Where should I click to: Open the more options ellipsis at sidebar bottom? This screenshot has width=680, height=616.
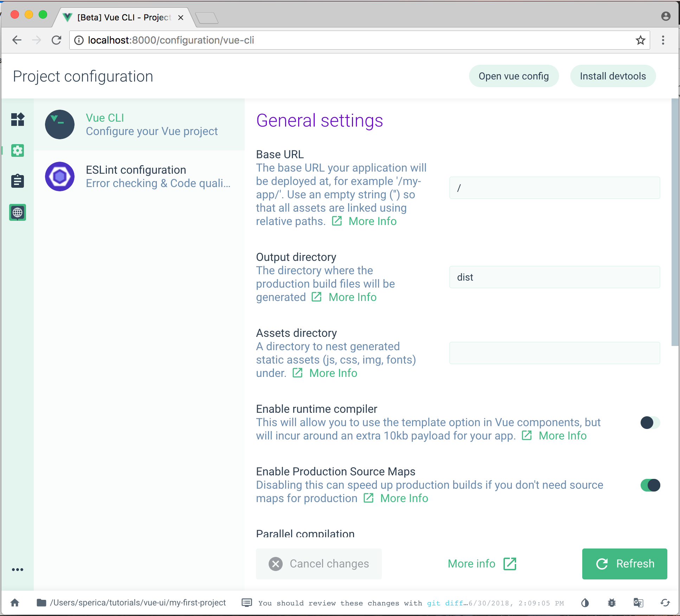pos(18,570)
